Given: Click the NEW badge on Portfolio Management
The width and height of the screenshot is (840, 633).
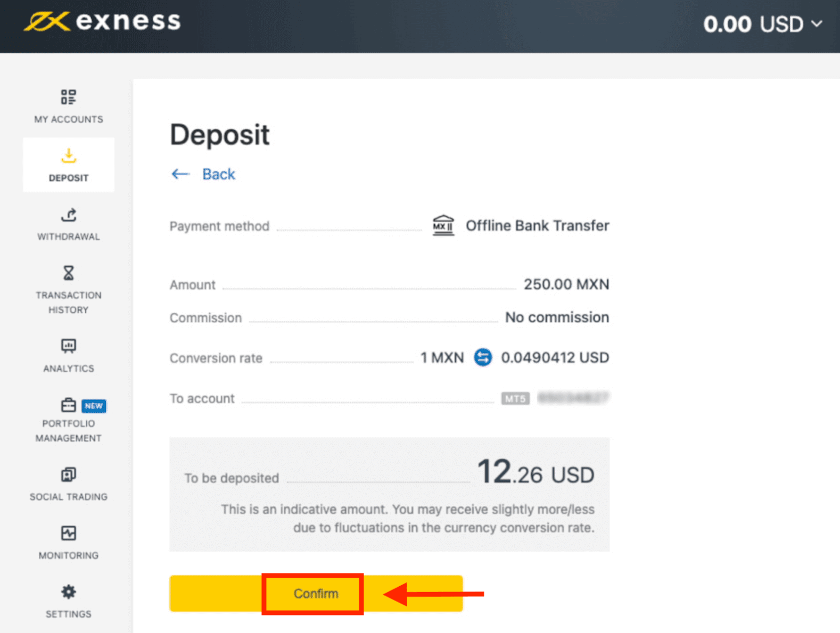Looking at the screenshot, I should [x=94, y=406].
